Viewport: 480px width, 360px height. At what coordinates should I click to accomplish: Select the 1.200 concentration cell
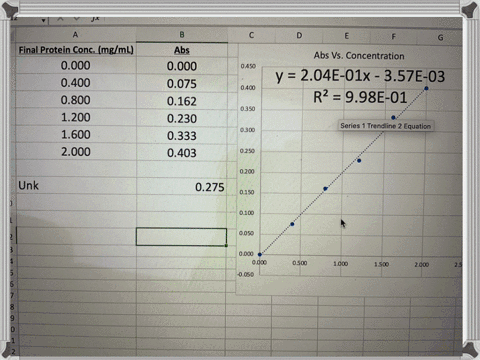(76, 118)
